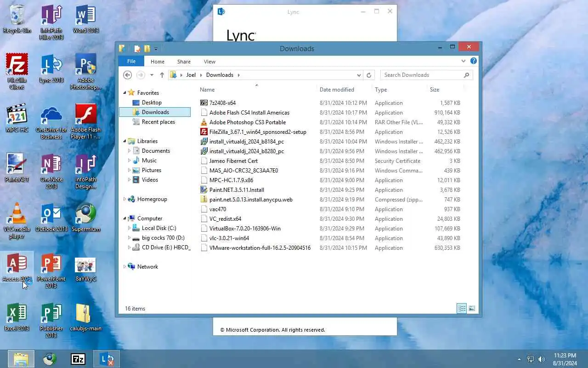The image size is (588, 368).
Task: Select InfoPath Designer desktop icon
Action: coord(85,171)
